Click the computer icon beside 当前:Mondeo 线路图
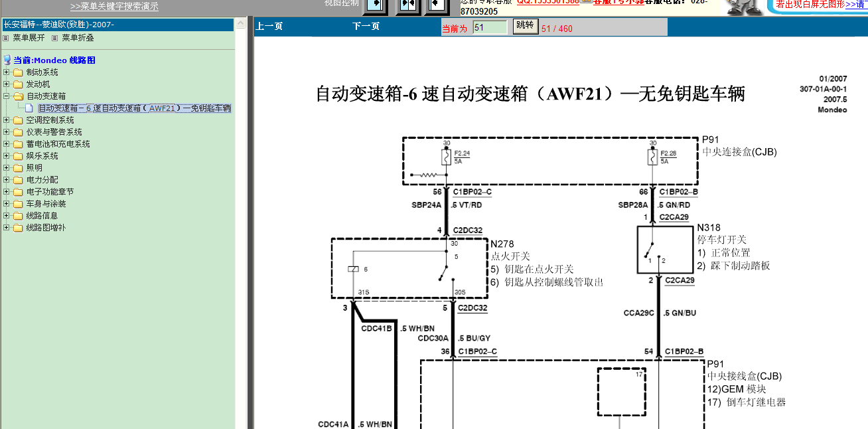The width and height of the screenshot is (868, 429). coord(9,60)
